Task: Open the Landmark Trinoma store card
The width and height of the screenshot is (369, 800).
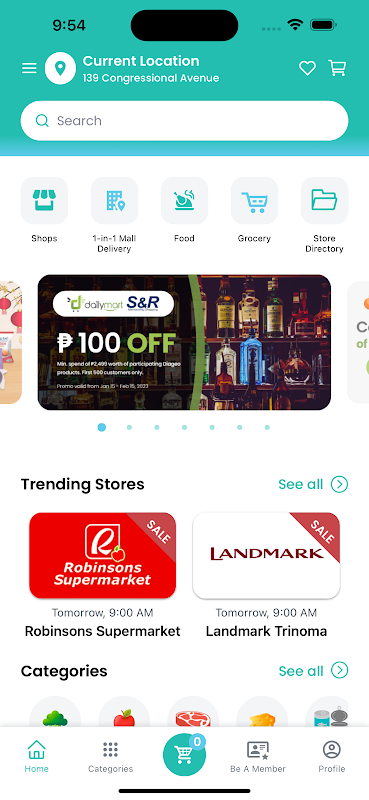Action: tap(266, 576)
